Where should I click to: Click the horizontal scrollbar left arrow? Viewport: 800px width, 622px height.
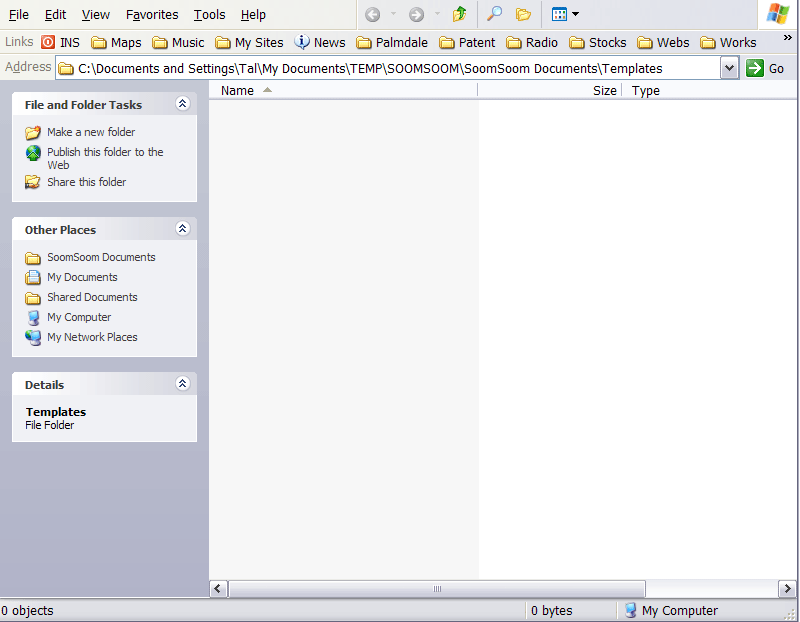click(x=218, y=589)
